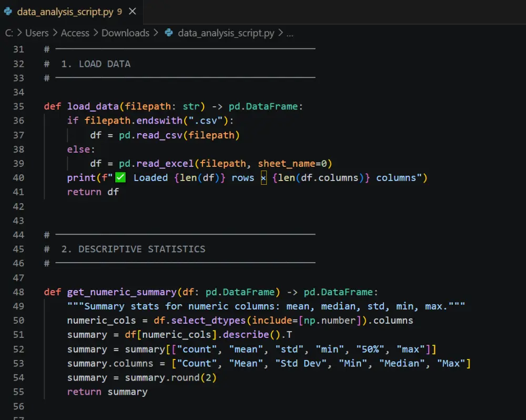Click the Python file icon in tab
The height and width of the screenshot is (420, 526).
click(8, 12)
